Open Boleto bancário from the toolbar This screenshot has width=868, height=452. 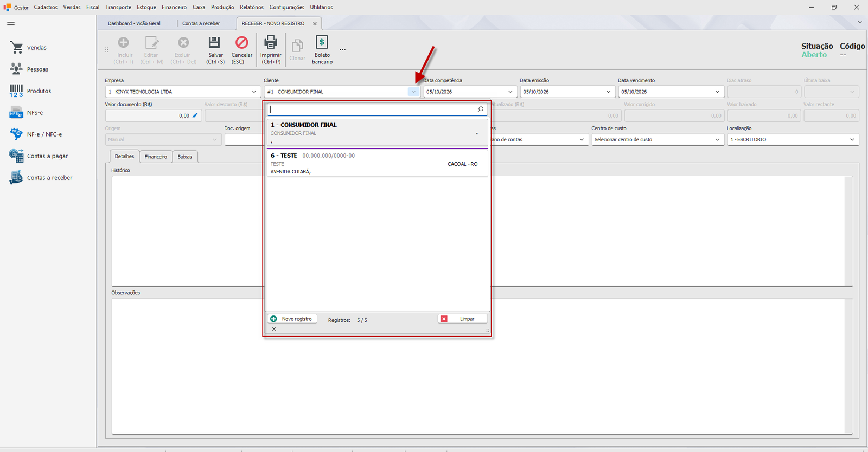pyautogui.click(x=322, y=50)
